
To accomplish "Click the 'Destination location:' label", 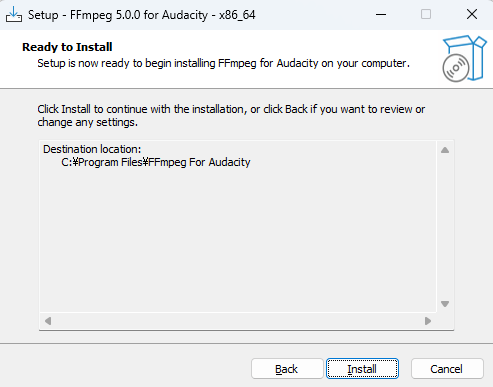I will pyautogui.click(x=92, y=149).
